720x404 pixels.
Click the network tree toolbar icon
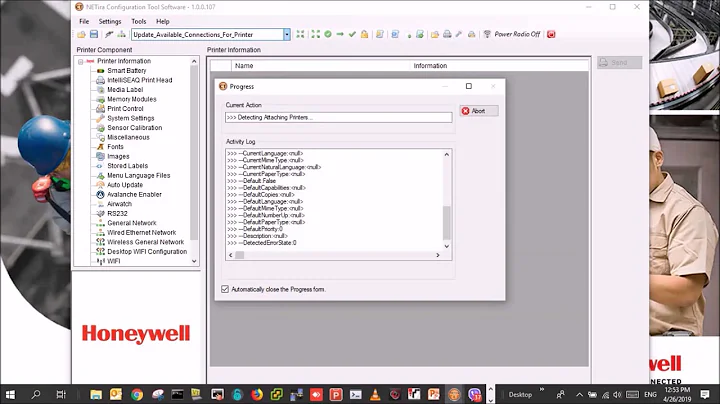[x=121, y=34]
